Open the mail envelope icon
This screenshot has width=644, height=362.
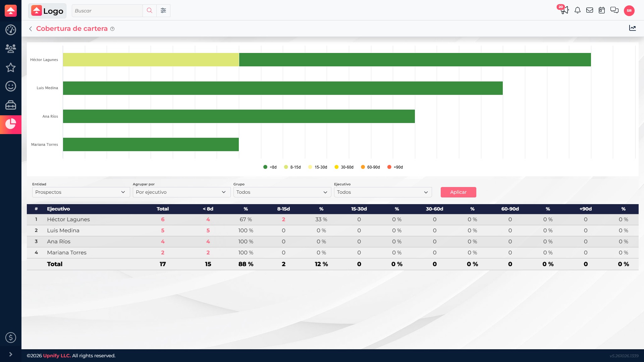pos(590,10)
